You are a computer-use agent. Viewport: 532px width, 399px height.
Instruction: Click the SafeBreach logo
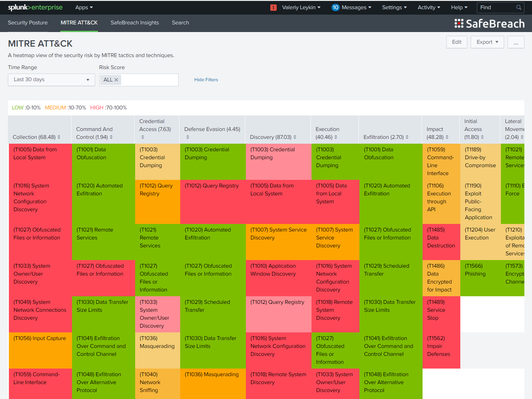[x=489, y=23]
